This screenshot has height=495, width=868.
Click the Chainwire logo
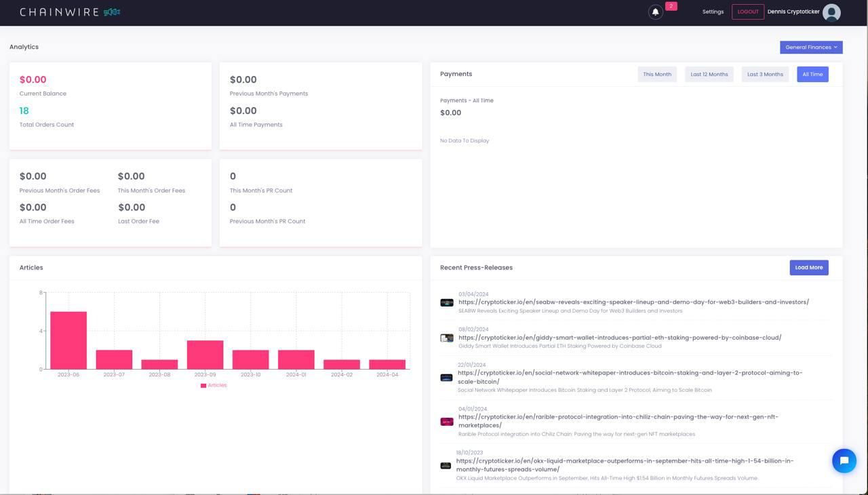pos(70,12)
